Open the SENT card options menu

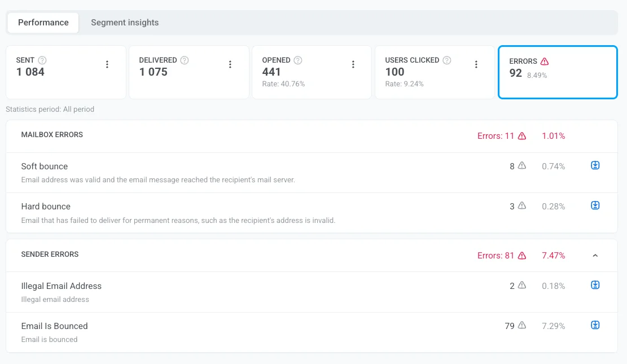tap(107, 64)
